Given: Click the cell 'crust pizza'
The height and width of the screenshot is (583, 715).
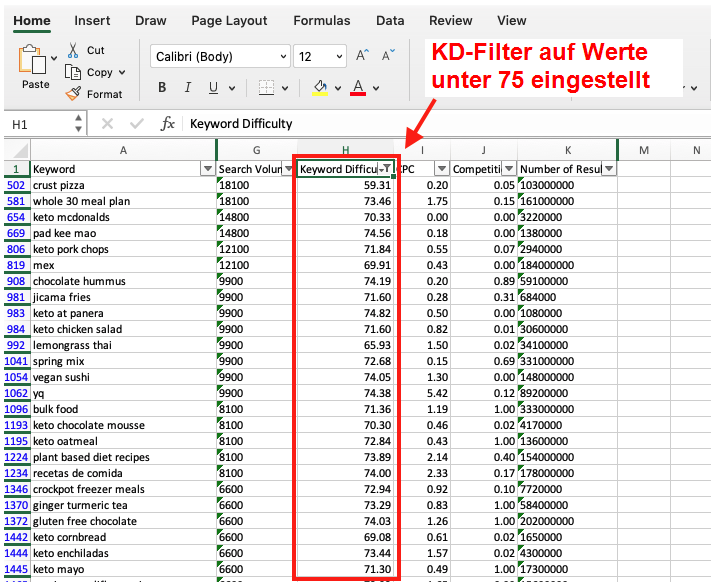Looking at the screenshot, I should [x=123, y=185].
